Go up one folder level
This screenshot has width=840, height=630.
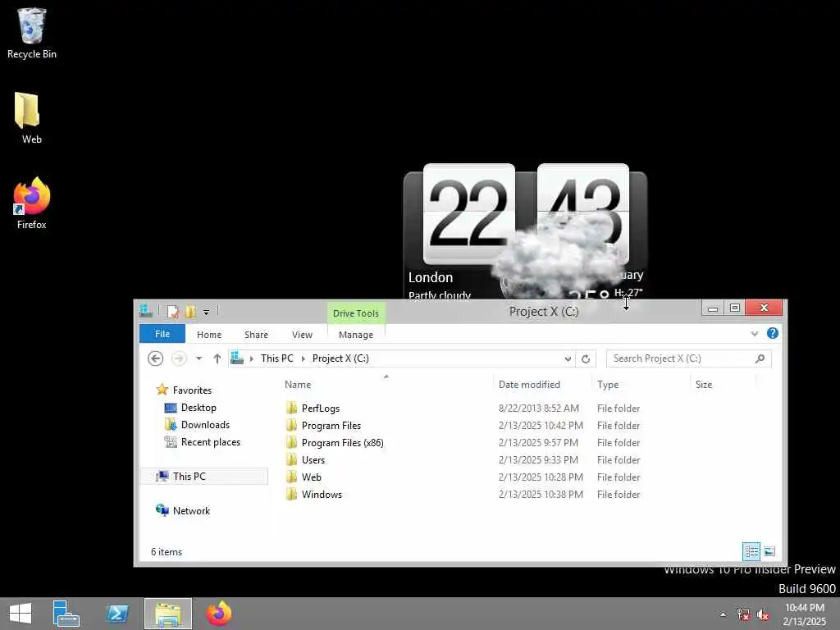[217, 358]
